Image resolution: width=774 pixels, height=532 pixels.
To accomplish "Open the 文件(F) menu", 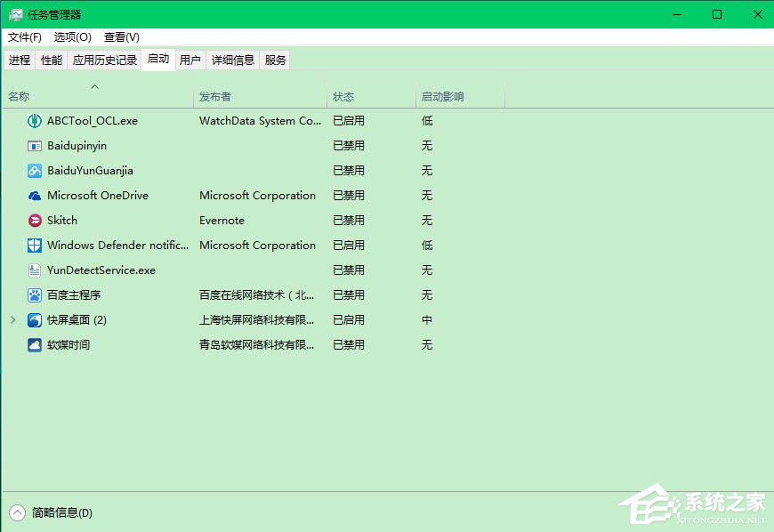I will [x=24, y=37].
